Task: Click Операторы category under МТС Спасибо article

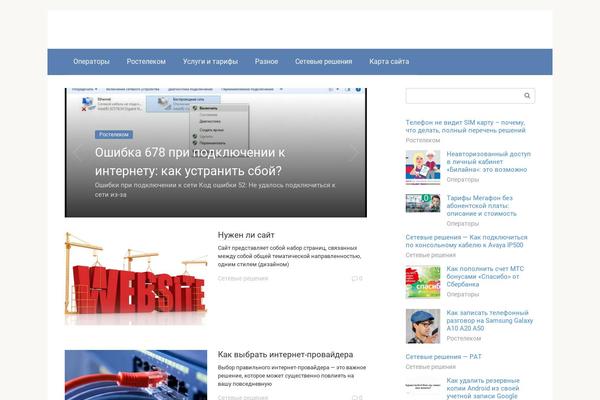Action: [x=463, y=294]
